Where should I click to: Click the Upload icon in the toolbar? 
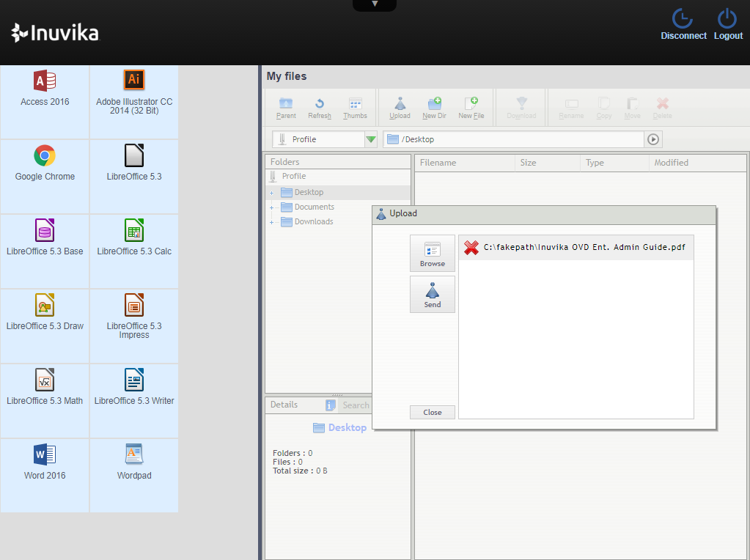(400, 107)
